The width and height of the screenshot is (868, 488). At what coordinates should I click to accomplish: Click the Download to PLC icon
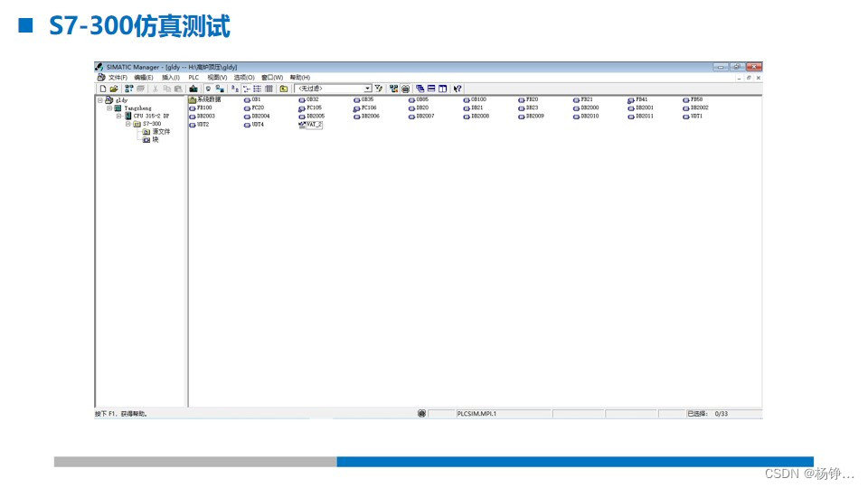click(193, 89)
